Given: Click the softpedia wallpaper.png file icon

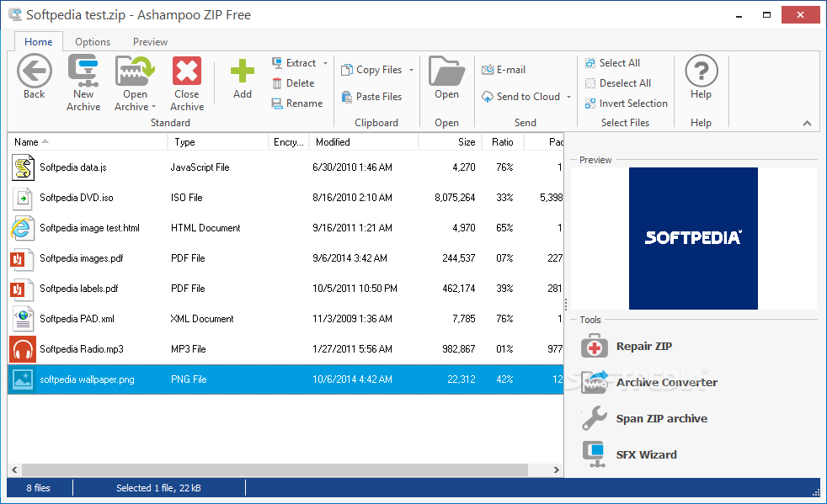Looking at the screenshot, I should [x=23, y=379].
